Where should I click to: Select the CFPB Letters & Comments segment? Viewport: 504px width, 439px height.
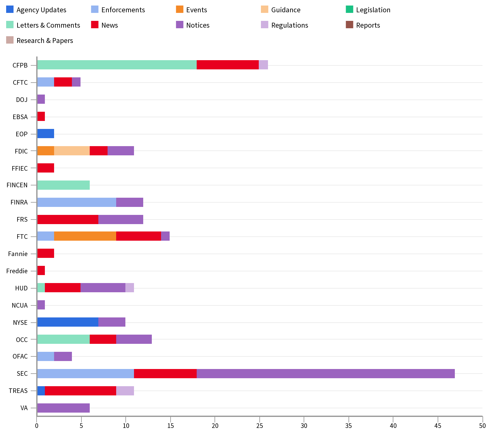coord(117,65)
